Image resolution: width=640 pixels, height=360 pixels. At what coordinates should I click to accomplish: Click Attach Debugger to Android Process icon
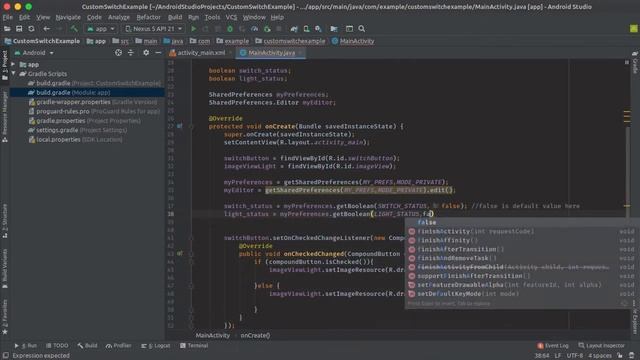click(x=267, y=29)
